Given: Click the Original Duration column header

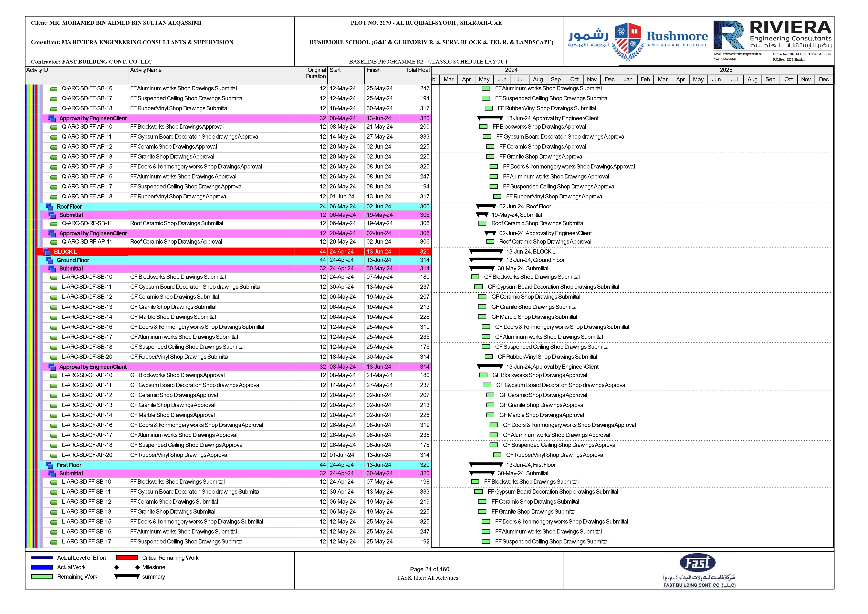Looking at the screenshot, I should click(311, 75).
